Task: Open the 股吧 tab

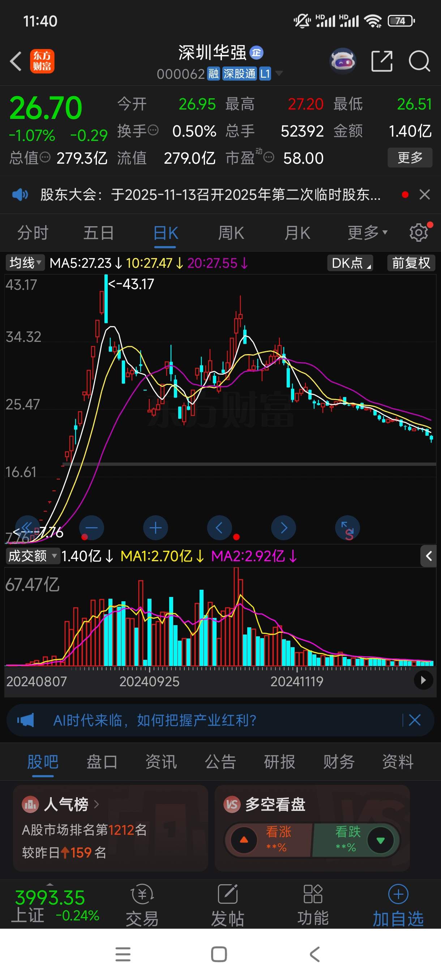Action: 43,762
